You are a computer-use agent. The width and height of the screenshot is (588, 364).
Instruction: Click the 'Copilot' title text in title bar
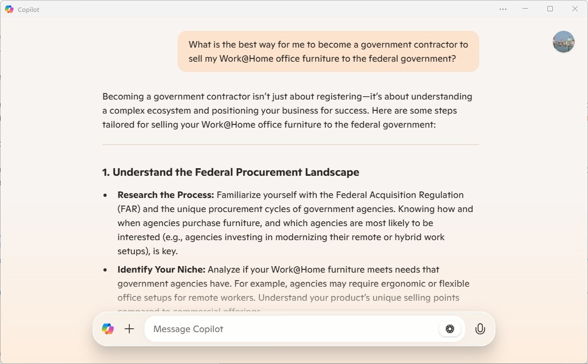[x=29, y=10]
